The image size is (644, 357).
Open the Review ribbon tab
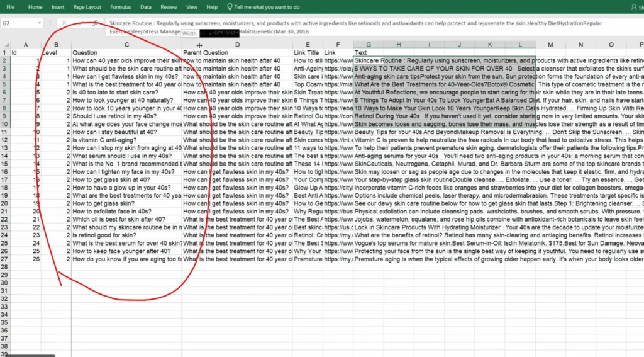click(x=169, y=7)
